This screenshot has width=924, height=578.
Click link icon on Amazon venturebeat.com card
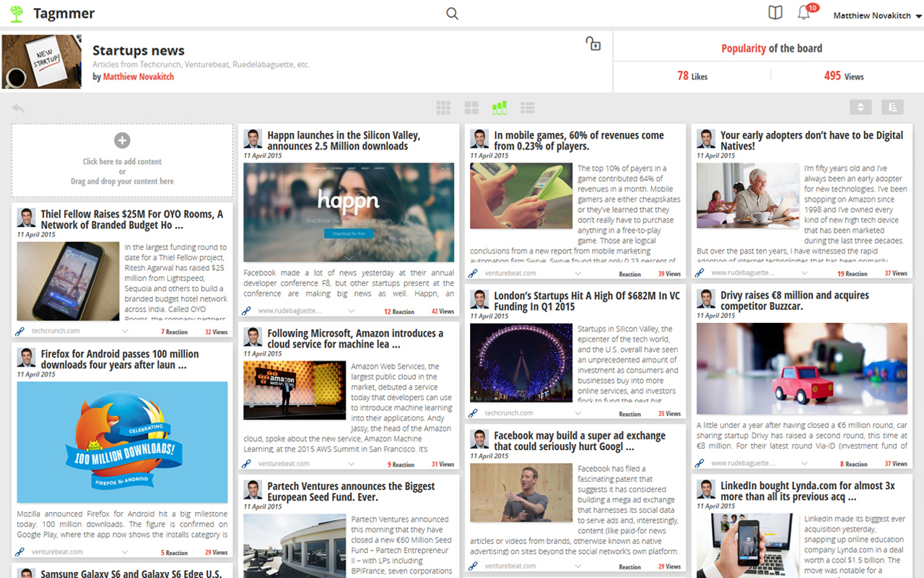247,464
